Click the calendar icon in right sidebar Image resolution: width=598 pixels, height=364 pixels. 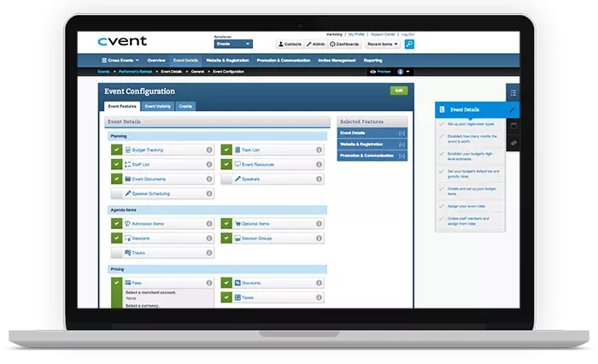[513, 126]
